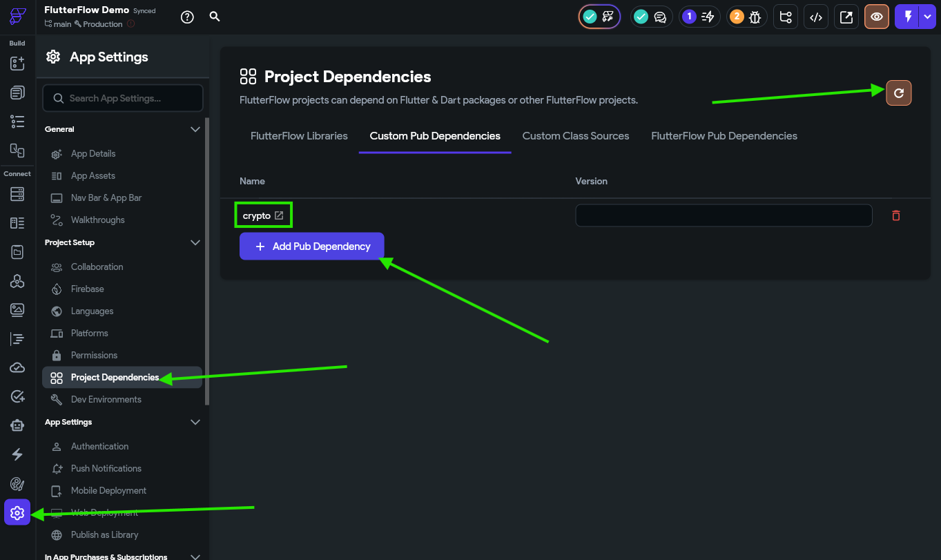Viewport: 941px width, 560px height.
Task: Click the project issues pill showing 1
Action: (699, 17)
